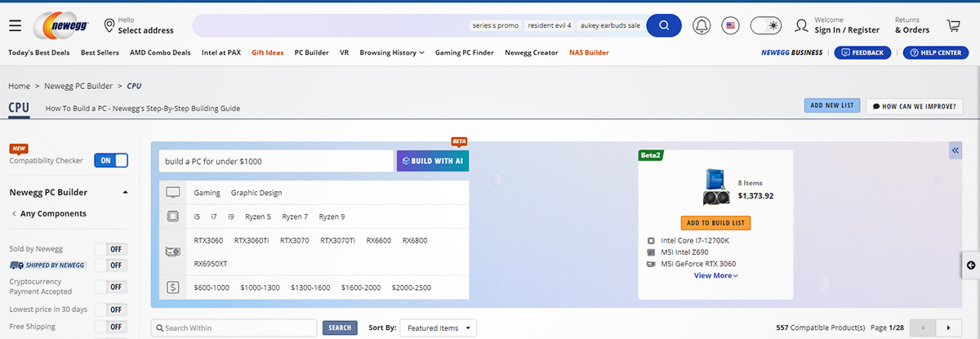This screenshot has height=339, width=980.
Task: Enable Lowest price in 30 days filter
Action: pyautogui.click(x=111, y=310)
